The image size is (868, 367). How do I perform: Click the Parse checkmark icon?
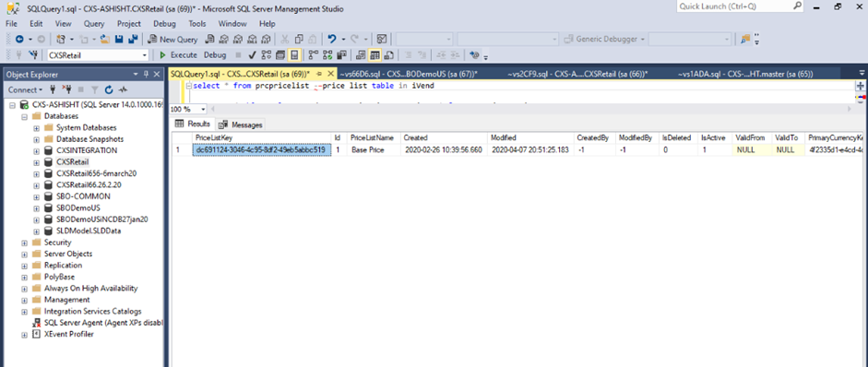252,54
